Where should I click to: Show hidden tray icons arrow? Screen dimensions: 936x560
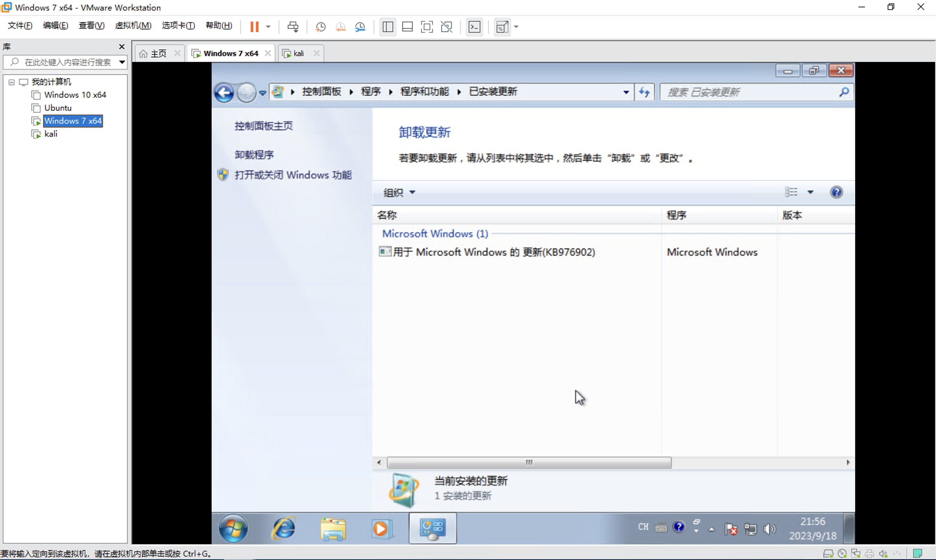(711, 529)
